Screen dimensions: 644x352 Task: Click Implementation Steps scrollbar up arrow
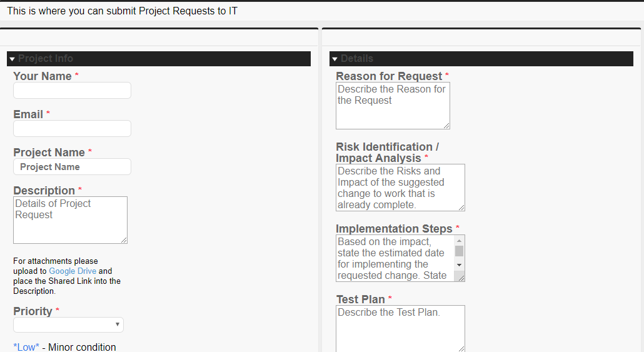(459, 241)
